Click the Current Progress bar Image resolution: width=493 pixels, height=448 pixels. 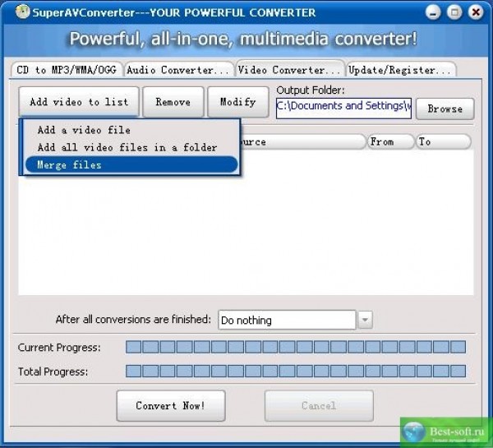(296, 347)
